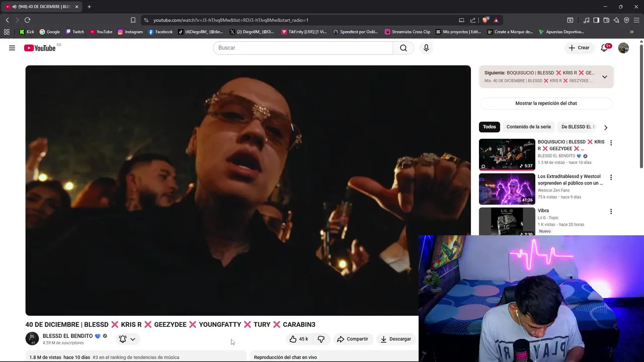This screenshot has height=362, width=644.
Task: Click the Compartir button
Action: [x=353, y=339]
